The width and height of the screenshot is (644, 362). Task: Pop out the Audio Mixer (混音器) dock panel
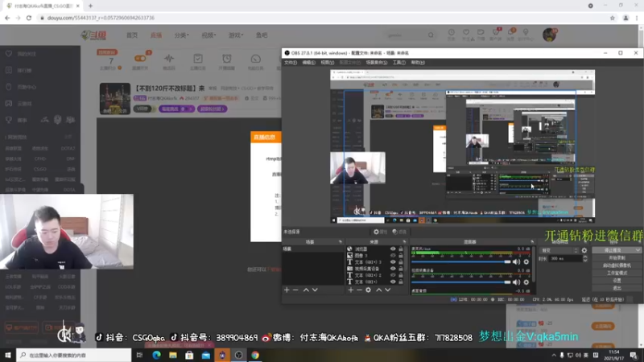[x=532, y=242]
